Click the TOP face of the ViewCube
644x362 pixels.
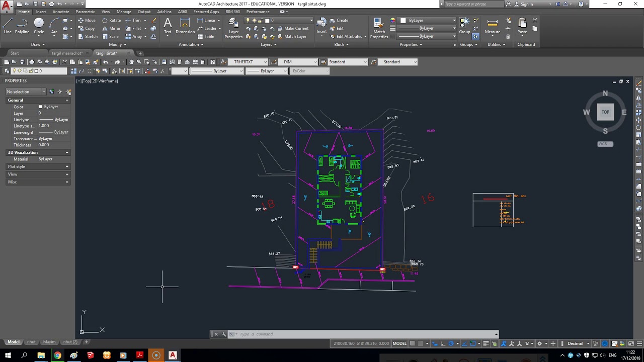605,112
